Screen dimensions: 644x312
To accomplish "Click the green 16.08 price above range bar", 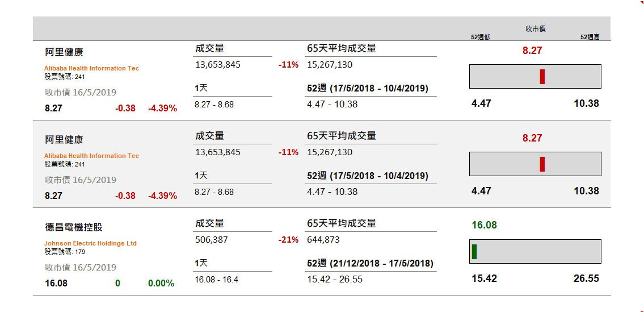I will [484, 225].
